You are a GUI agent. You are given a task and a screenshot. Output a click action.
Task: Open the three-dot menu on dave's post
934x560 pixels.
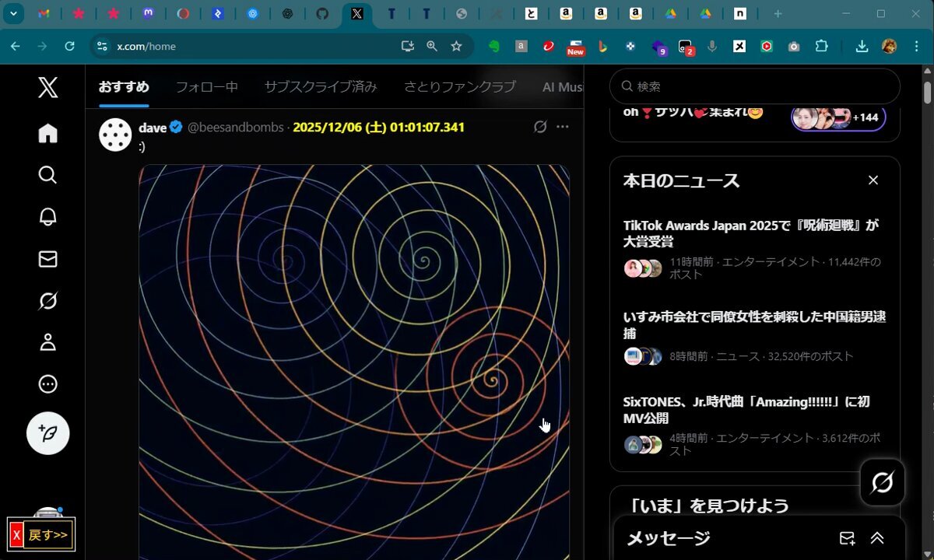point(563,127)
